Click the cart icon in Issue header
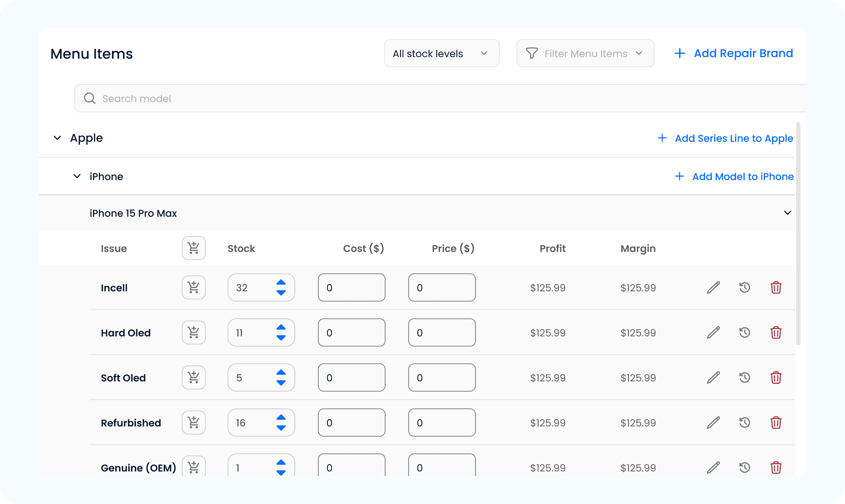845x504 pixels. [x=194, y=248]
